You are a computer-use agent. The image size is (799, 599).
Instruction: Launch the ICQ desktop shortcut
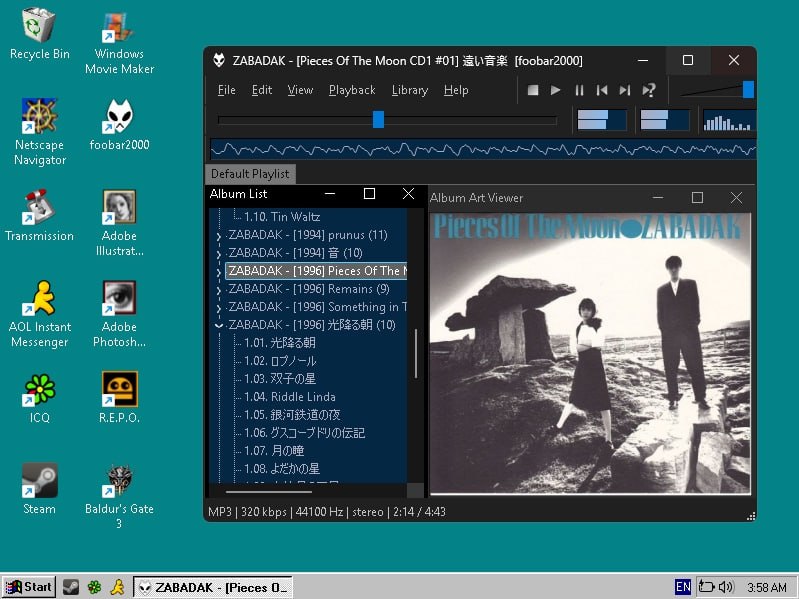39,398
